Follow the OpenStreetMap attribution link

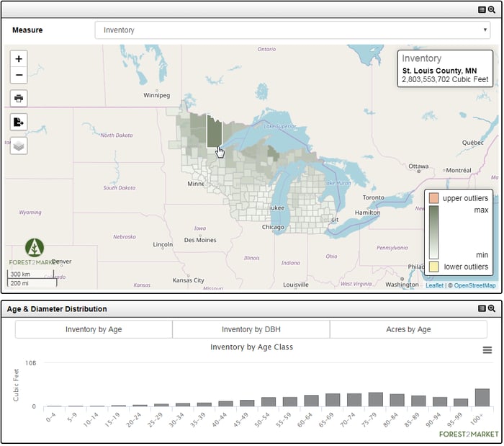click(474, 285)
